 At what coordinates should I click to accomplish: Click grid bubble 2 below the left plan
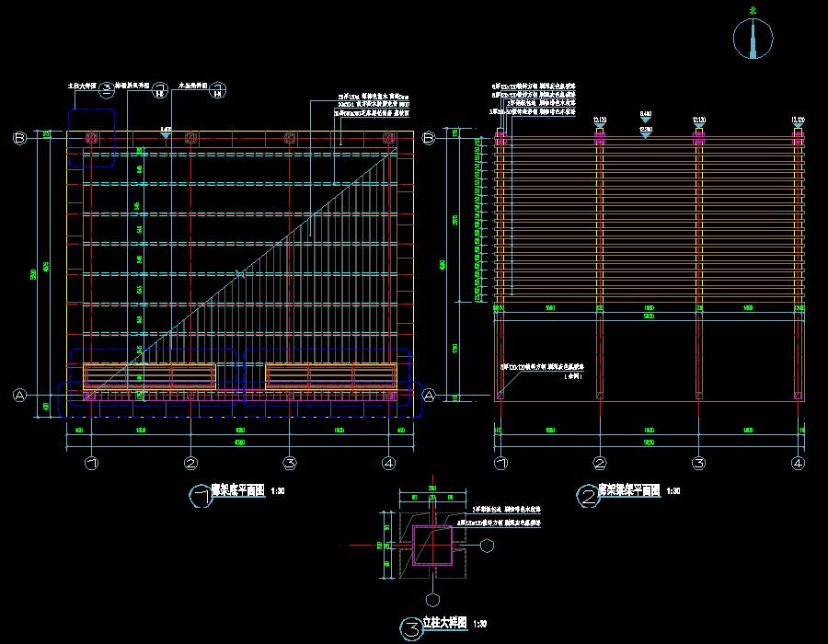190,463
